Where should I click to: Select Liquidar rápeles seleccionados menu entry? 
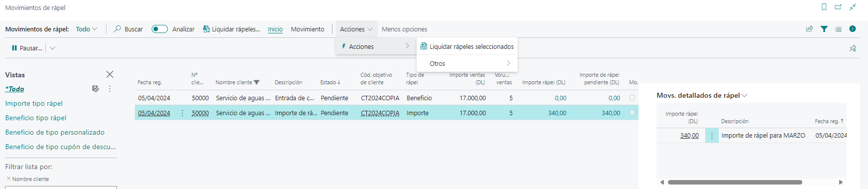(467, 46)
